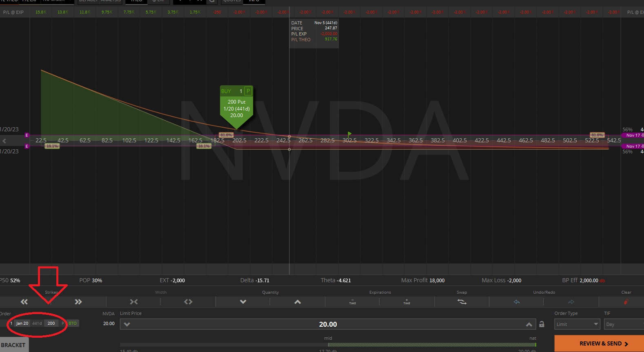Increase order quantity with the up chevron

pyautogui.click(x=298, y=302)
